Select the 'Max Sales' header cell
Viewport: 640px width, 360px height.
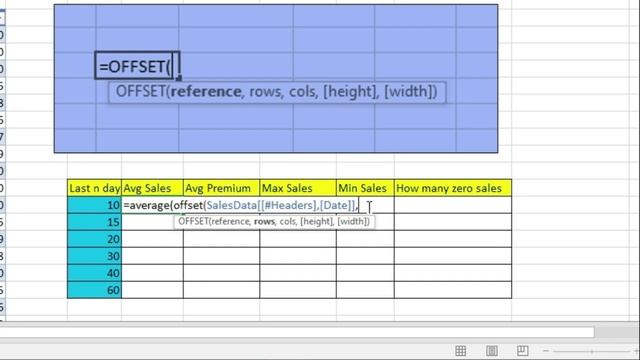(298, 188)
